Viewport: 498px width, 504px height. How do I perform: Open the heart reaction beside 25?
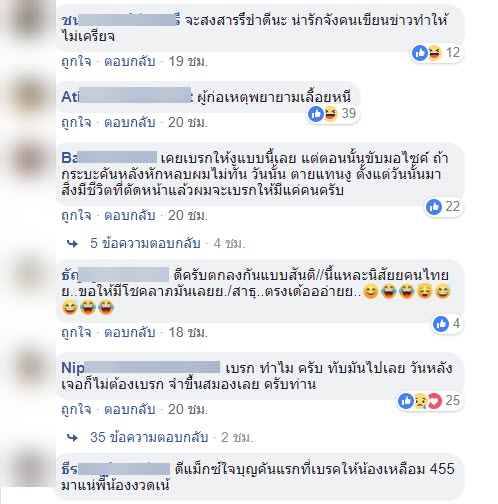coord(435,401)
